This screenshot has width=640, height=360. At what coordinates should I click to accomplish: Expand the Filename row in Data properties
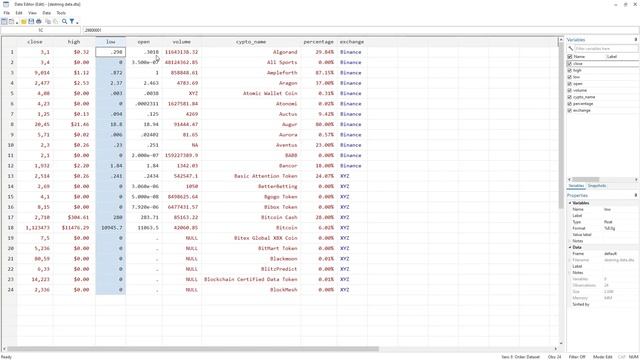coord(570,260)
